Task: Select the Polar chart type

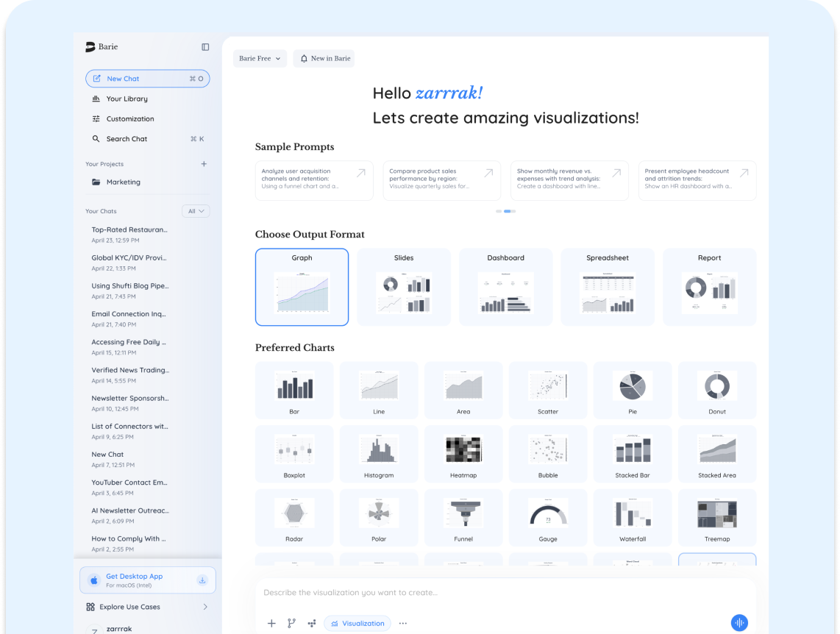Action: click(x=379, y=517)
